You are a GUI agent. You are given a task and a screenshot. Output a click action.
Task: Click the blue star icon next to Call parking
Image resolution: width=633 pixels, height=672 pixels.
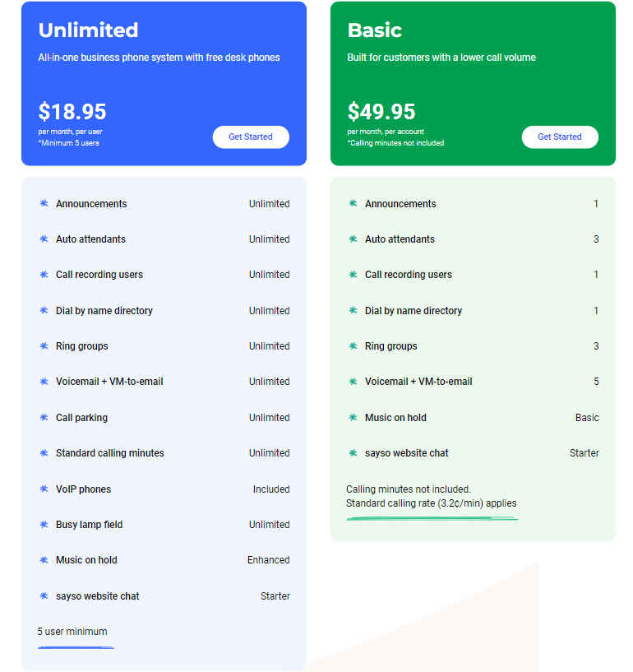[x=44, y=418]
